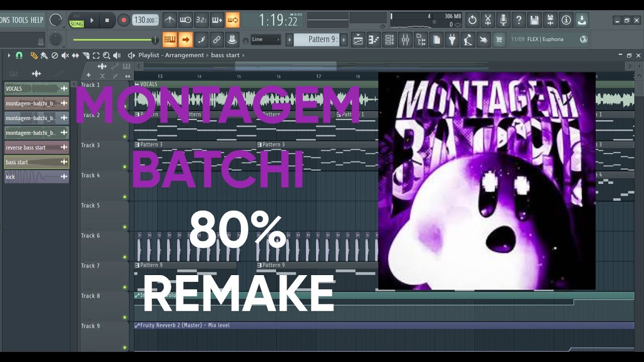Open the TOOLS menu
The height and width of the screenshot is (362, 644).
click(x=20, y=20)
